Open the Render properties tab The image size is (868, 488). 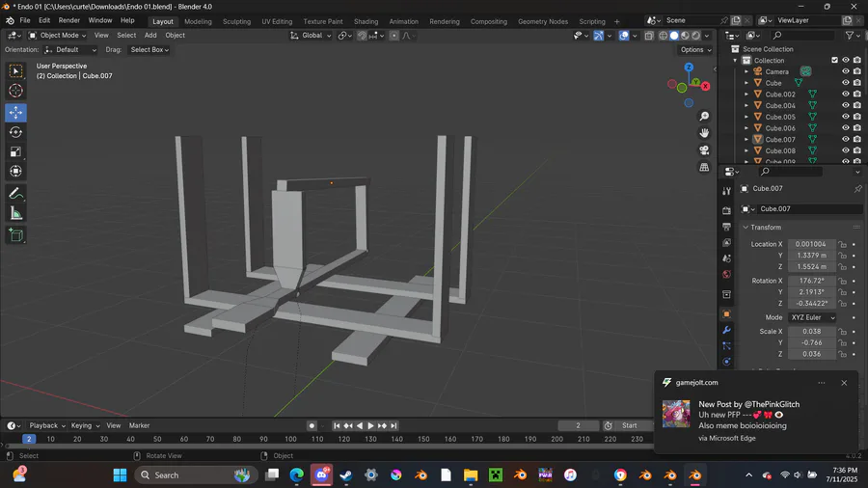(727, 211)
